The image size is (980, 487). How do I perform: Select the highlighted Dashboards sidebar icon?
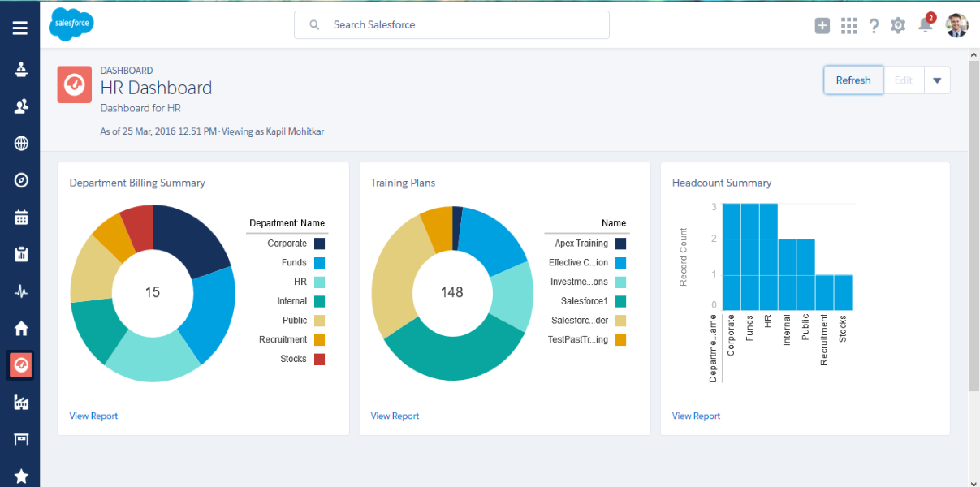coord(21,365)
